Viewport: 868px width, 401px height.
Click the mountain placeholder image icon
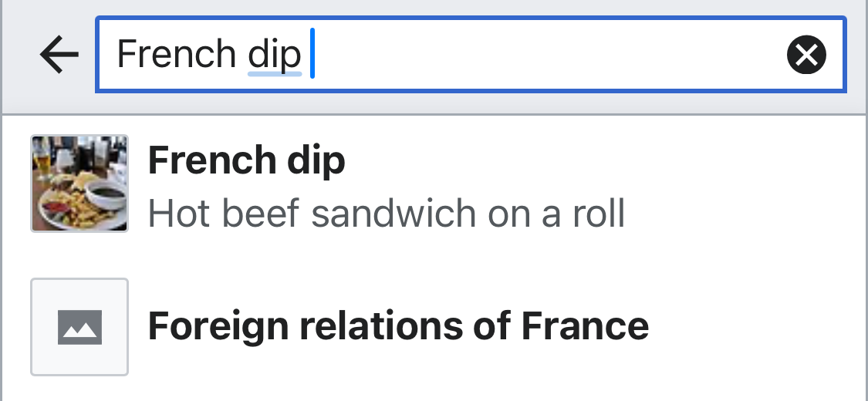click(79, 327)
